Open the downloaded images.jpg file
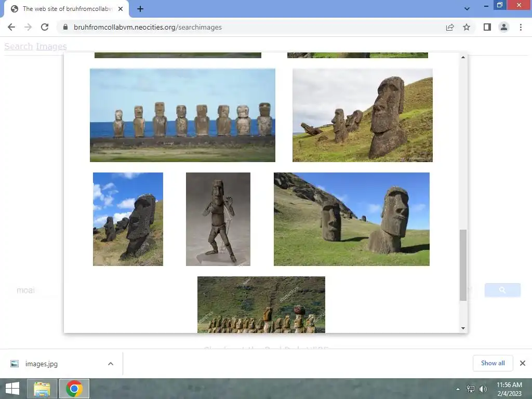532x399 pixels. (x=42, y=364)
